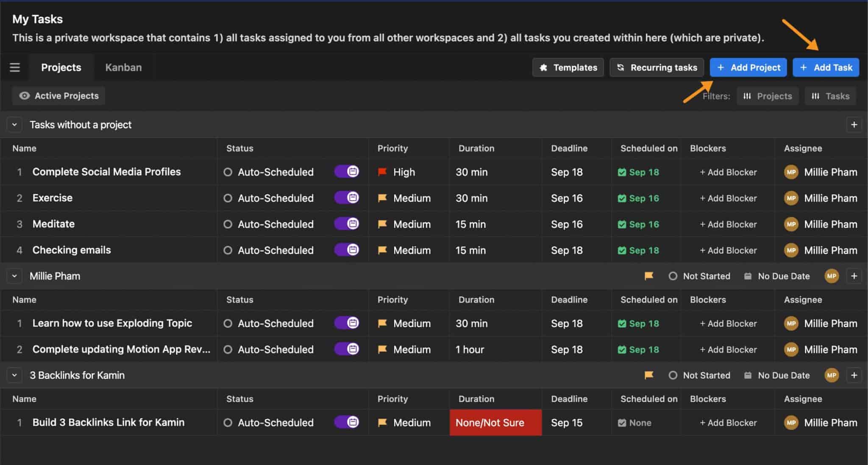This screenshot has height=465, width=868.
Task: Click the red High priority flag
Action: (382, 172)
